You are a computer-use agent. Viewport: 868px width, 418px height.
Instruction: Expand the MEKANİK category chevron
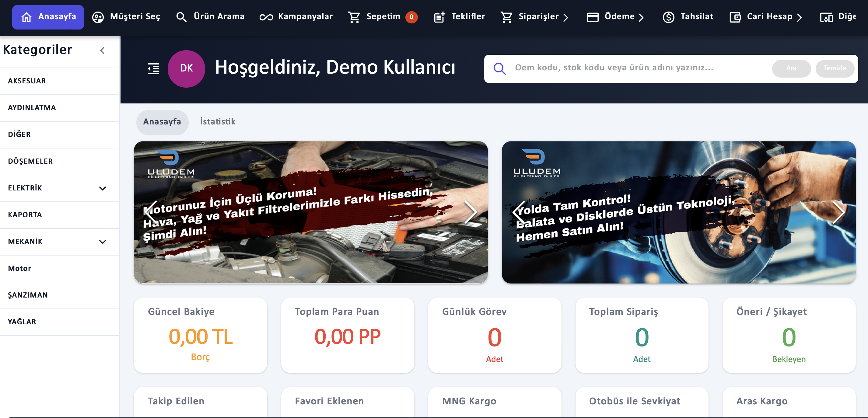coord(103,242)
